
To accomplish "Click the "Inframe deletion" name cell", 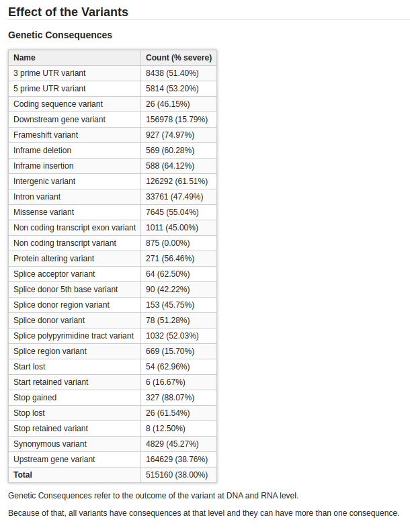I will (x=42, y=150).
